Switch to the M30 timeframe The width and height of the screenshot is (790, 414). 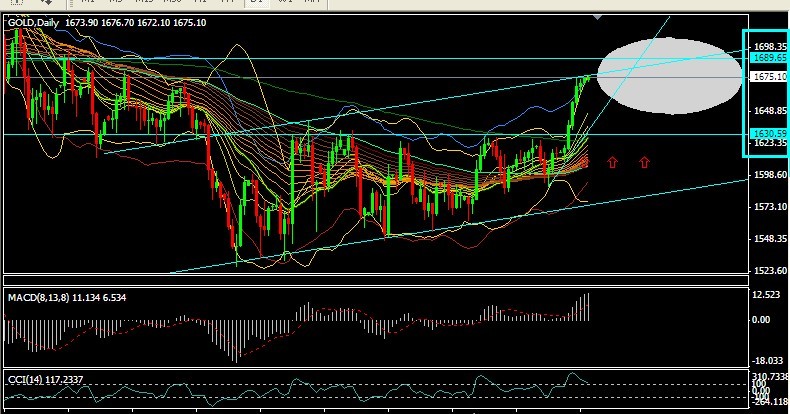click(172, 2)
